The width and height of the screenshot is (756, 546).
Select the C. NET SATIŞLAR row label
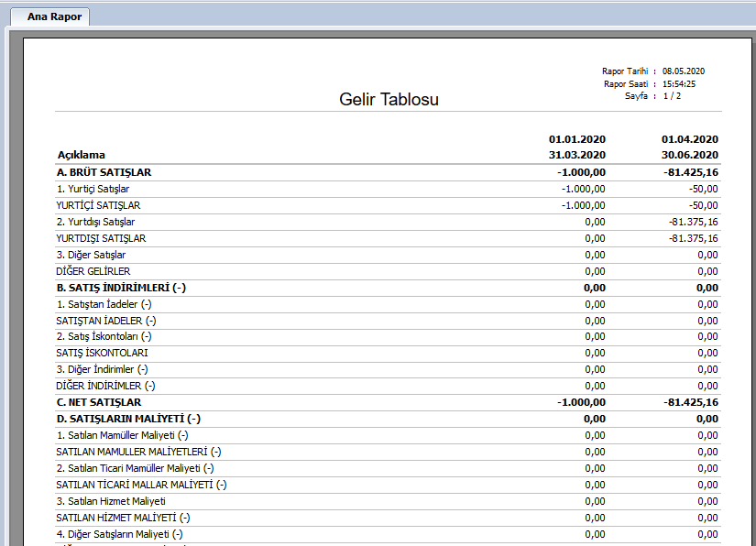tap(99, 402)
